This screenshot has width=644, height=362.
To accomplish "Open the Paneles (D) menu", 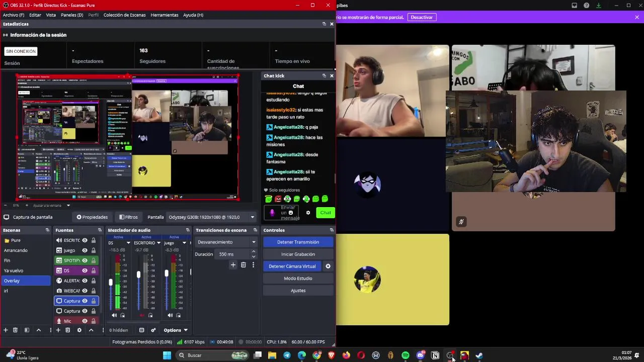I will click(72, 15).
